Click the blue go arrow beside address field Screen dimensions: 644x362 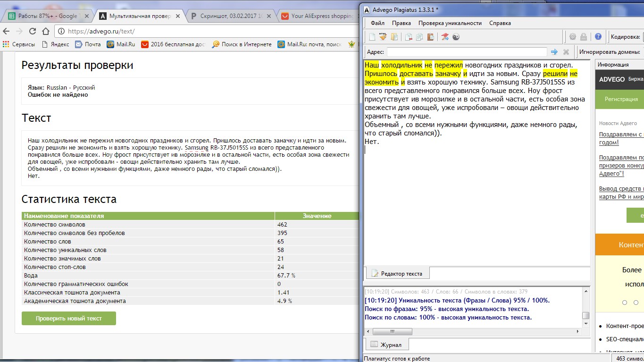554,52
